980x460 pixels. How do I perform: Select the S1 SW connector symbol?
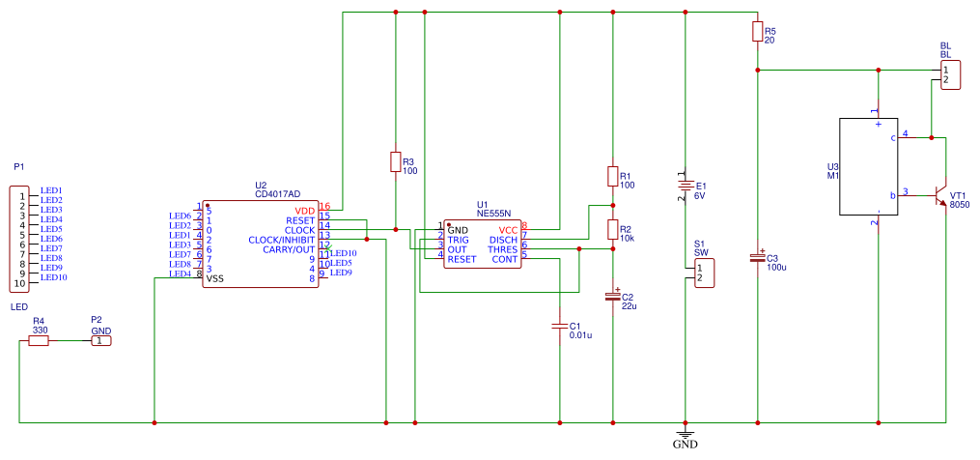pos(703,273)
